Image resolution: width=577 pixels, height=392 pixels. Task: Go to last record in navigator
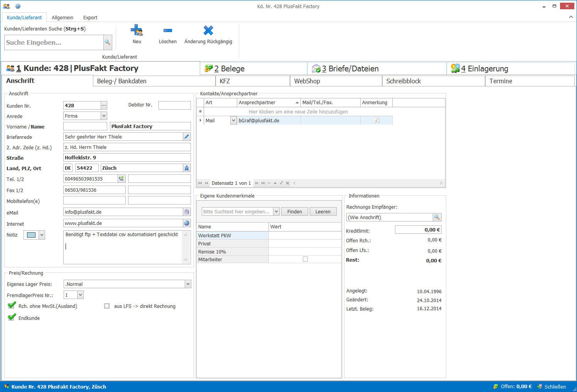click(263, 183)
